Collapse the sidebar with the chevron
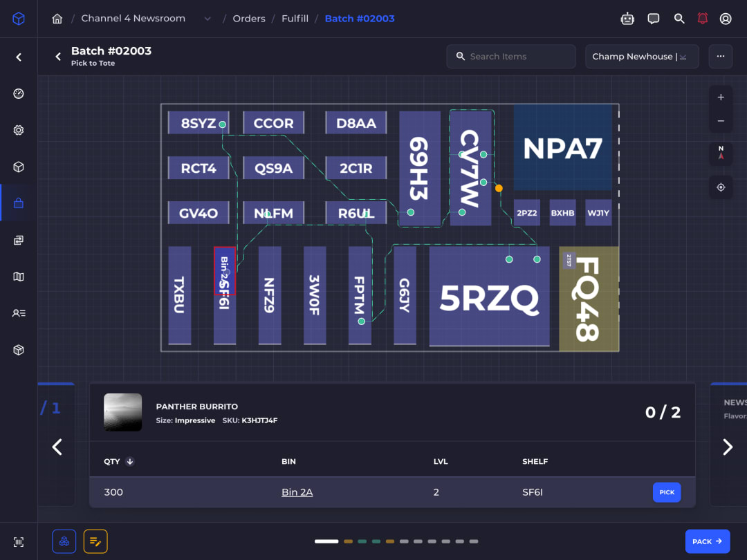The image size is (747, 560). 19,57
